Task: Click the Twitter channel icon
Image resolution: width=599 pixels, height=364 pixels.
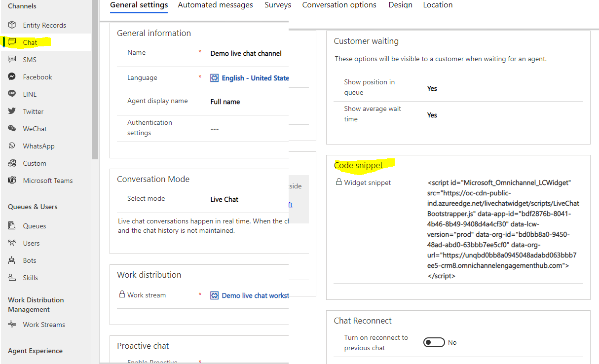Action: [11, 111]
